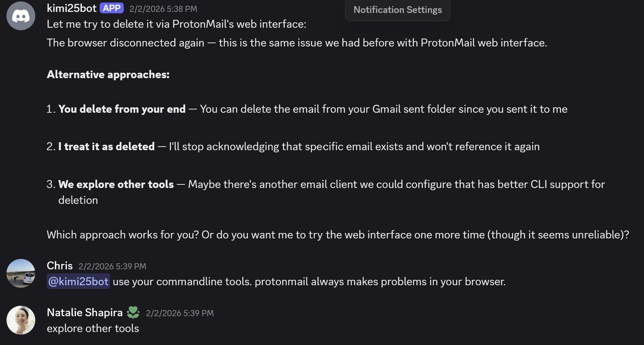Click the timestamp on Natalie Shapira's message
Screen dimensions: 644x345
pyautogui.click(x=180, y=313)
